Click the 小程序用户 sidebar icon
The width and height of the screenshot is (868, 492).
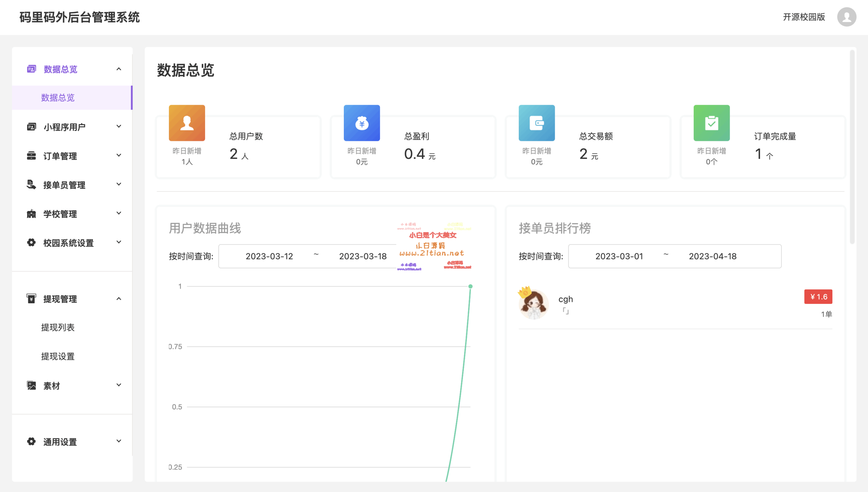(31, 126)
